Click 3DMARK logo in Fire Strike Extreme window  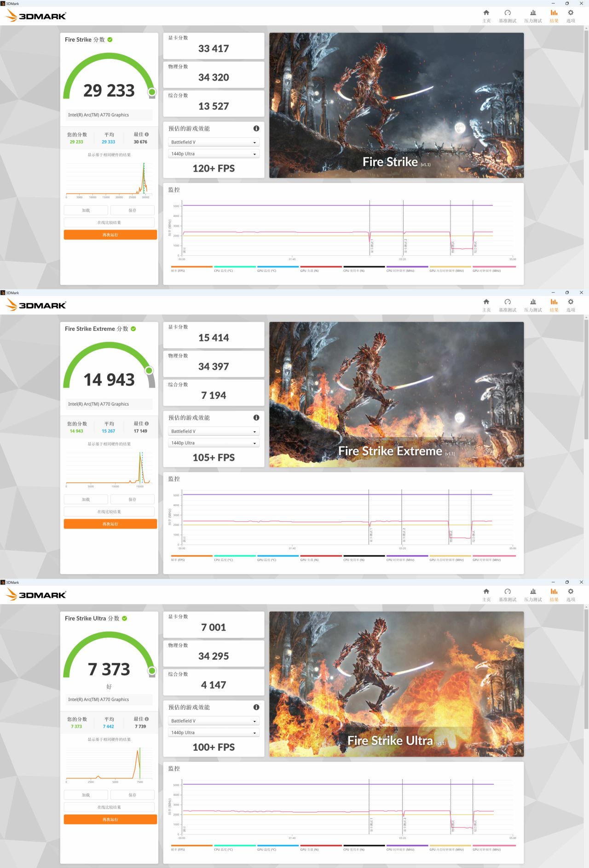tap(36, 305)
